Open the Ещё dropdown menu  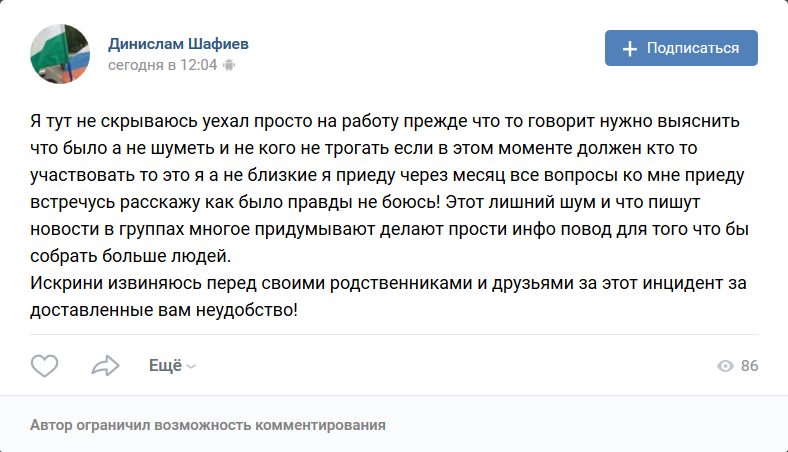[x=172, y=366]
